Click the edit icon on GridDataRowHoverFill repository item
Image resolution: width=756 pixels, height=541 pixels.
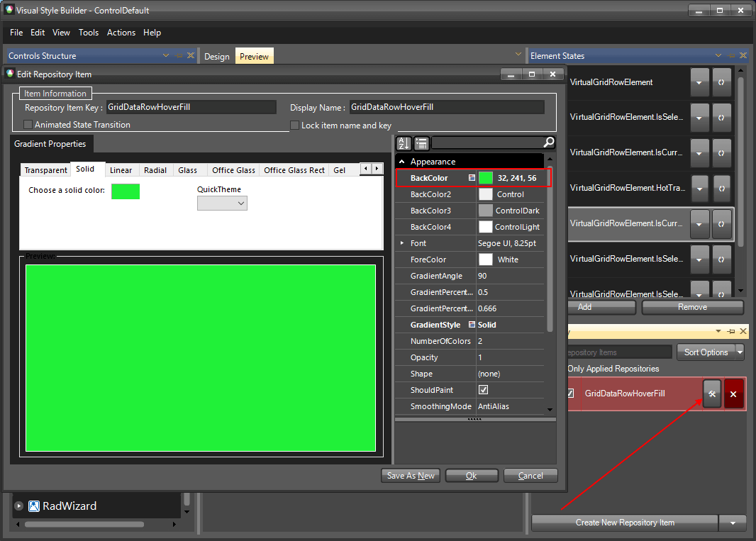pos(711,394)
